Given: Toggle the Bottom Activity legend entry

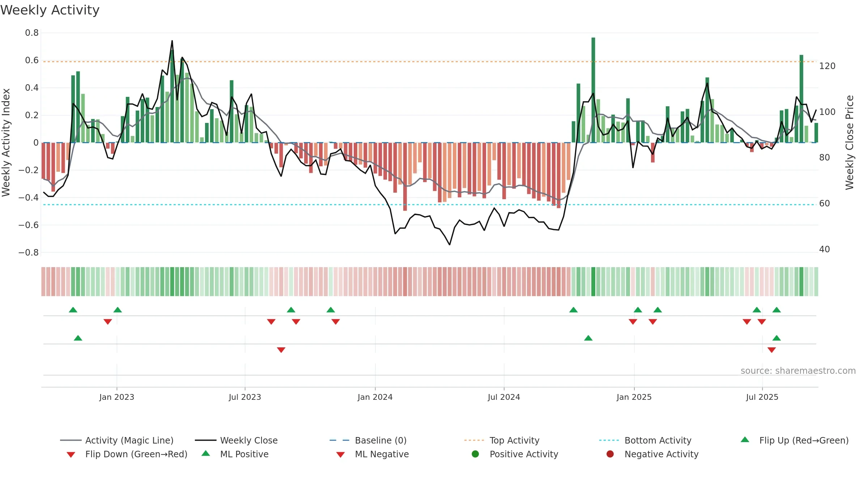Looking at the screenshot, I should [645, 440].
